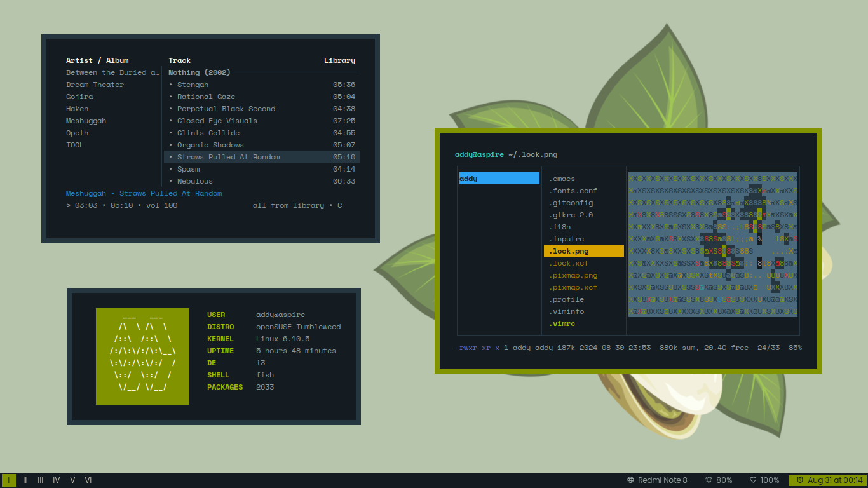Click the alarm clock icon beside the date
Screen dimensions: 868x488
pos(799,480)
